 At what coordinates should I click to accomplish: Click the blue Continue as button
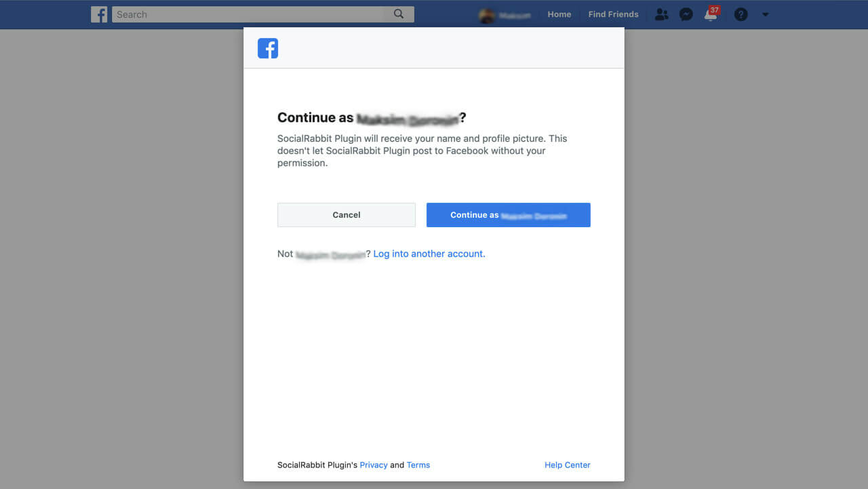(x=508, y=214)
